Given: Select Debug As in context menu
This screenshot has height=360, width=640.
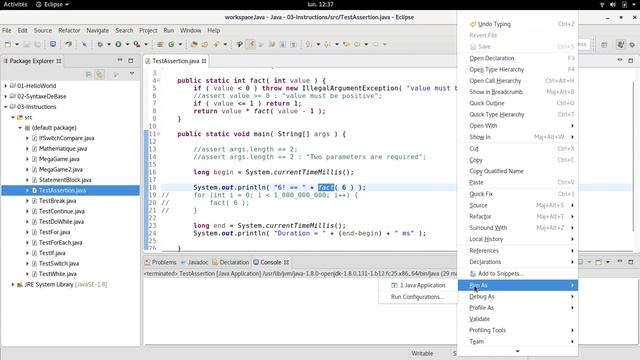Looking at the screenshot, I should pyautogui.click(x=518, y=296).
